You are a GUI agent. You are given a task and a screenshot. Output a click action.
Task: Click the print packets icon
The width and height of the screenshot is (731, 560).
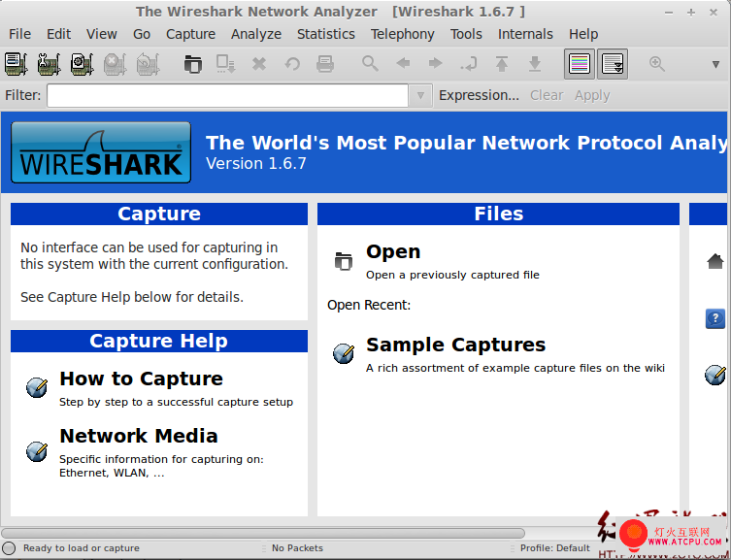click(325, 64)
